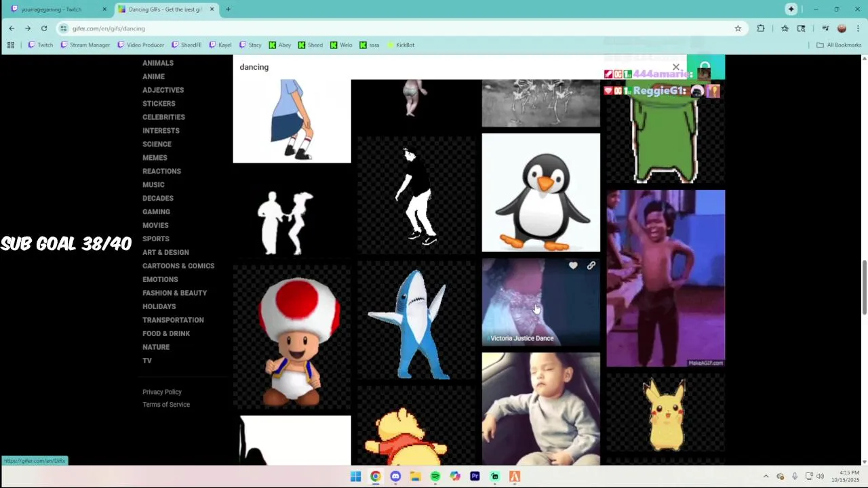The image size is (868, 488).
Task: Open the SheedFE bookmark
Action: click(x=186, y=45)
